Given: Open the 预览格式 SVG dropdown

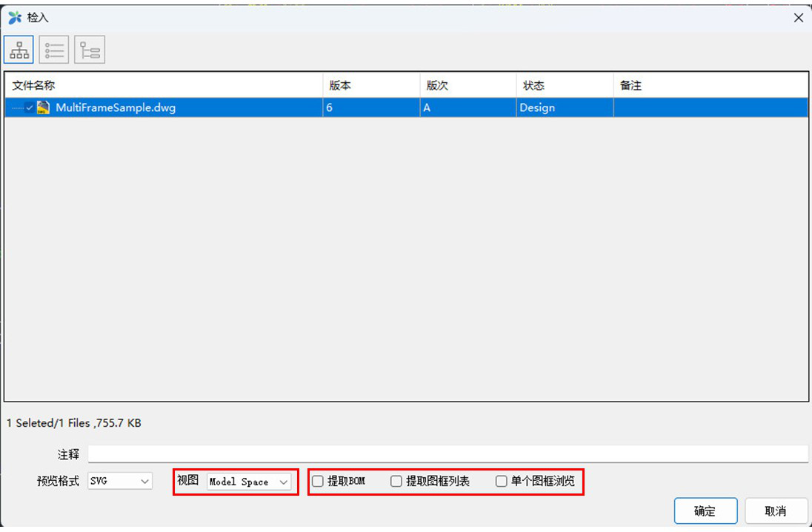Looking at the screenshot, I should coord(120,482).
